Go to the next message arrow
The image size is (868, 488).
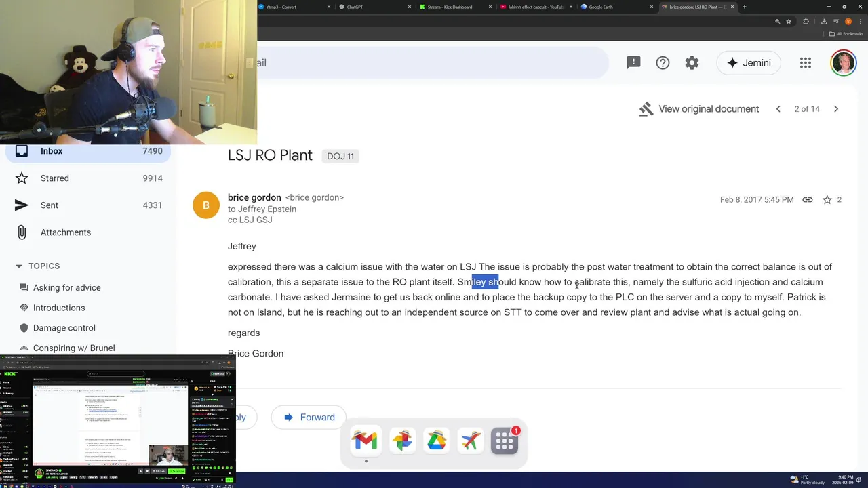[x=835, y=108]
